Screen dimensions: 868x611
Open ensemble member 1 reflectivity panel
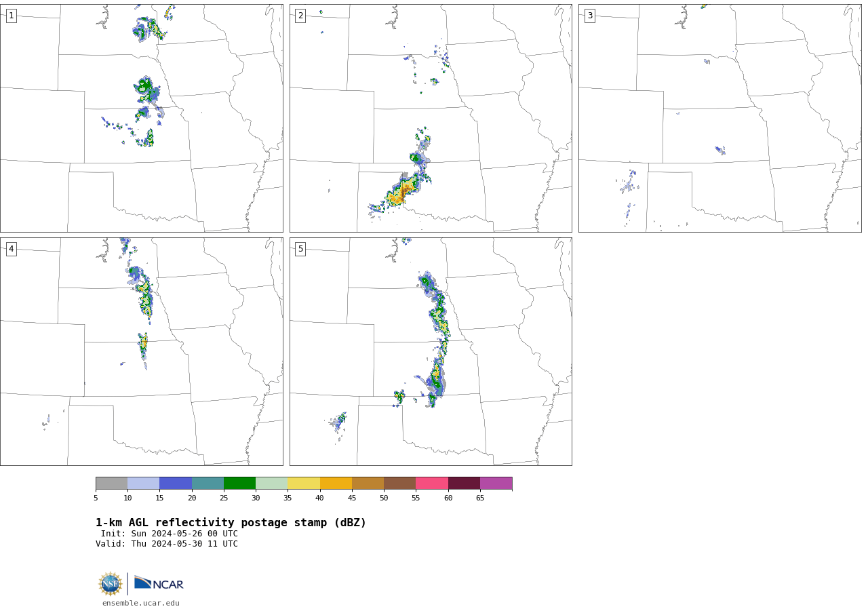(x=142, y=118)
